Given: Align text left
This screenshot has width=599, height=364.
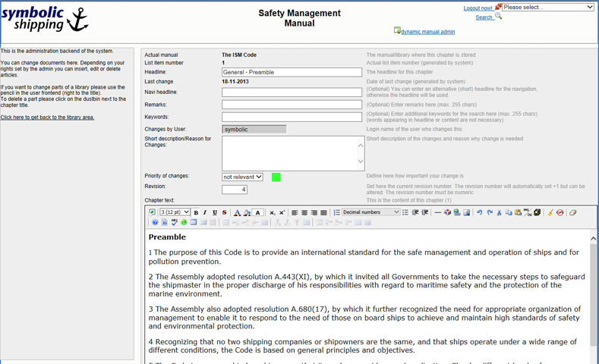Looking at the screenshot, I should pos(295,212).
